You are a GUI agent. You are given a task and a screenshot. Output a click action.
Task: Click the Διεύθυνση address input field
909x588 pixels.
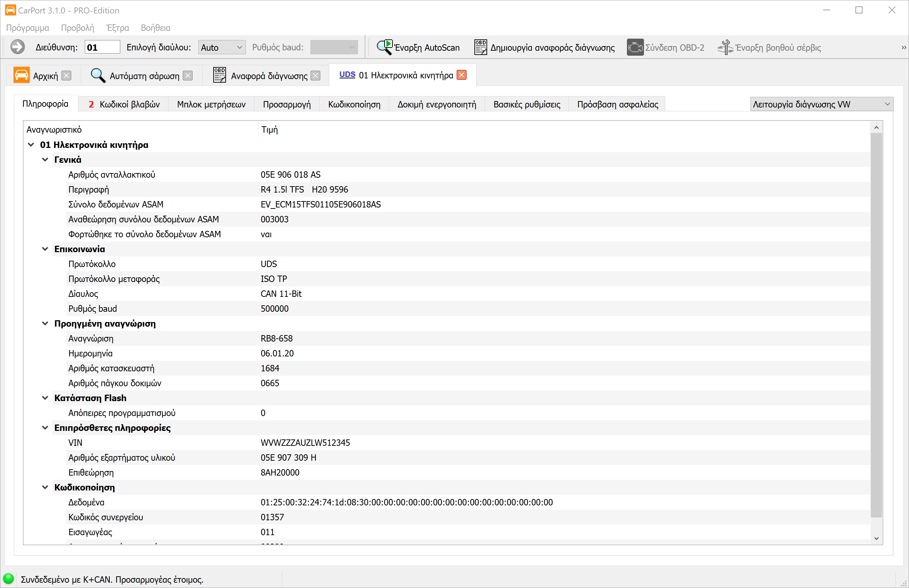point(102,48)
